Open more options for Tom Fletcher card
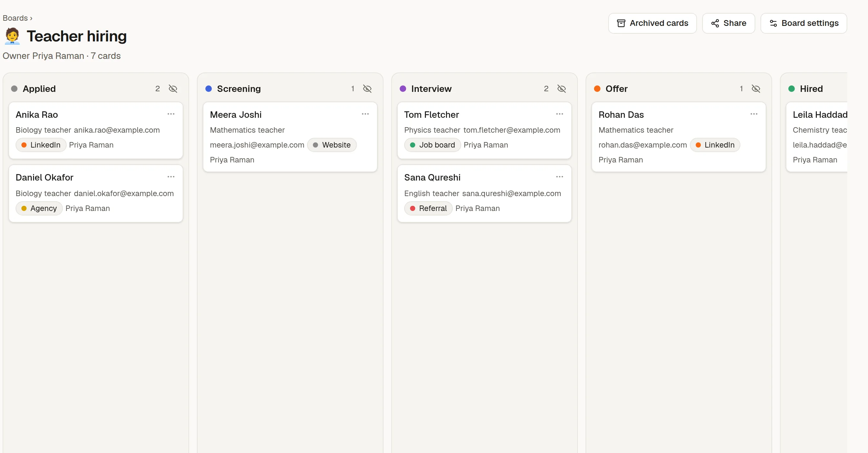 [560, 114]
